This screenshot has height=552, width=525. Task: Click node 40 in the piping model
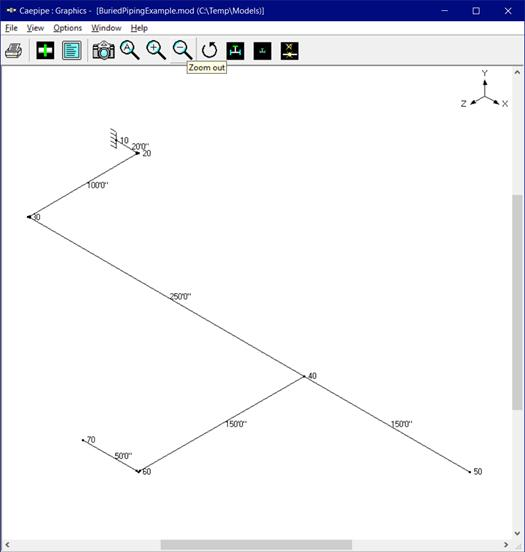tap(305, 376)
